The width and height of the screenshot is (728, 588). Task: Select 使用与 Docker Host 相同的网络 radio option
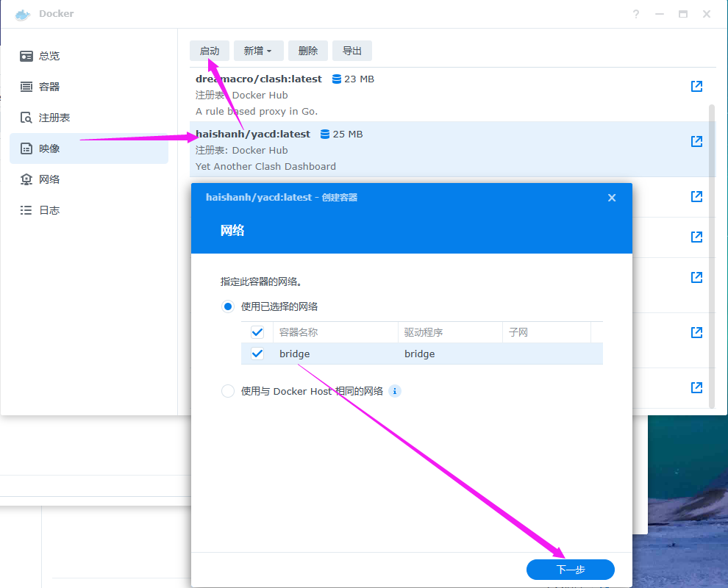coord(227,391)
